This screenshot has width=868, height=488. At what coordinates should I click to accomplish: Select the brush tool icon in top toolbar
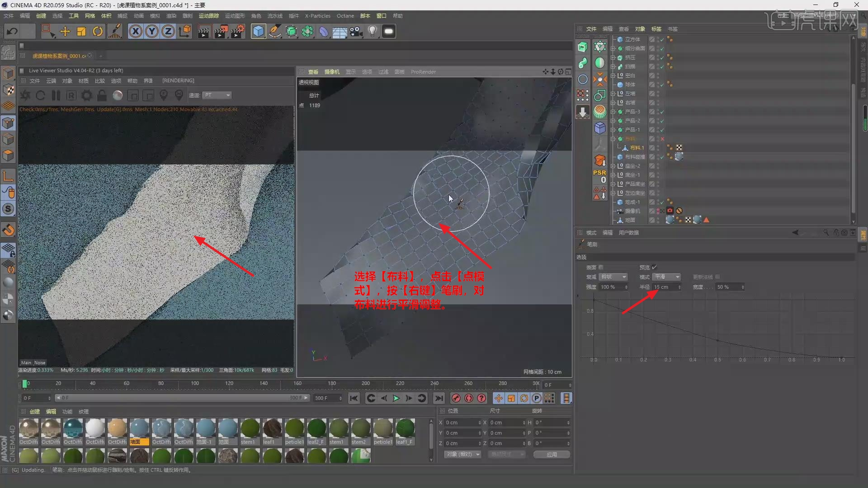[115, 31]
